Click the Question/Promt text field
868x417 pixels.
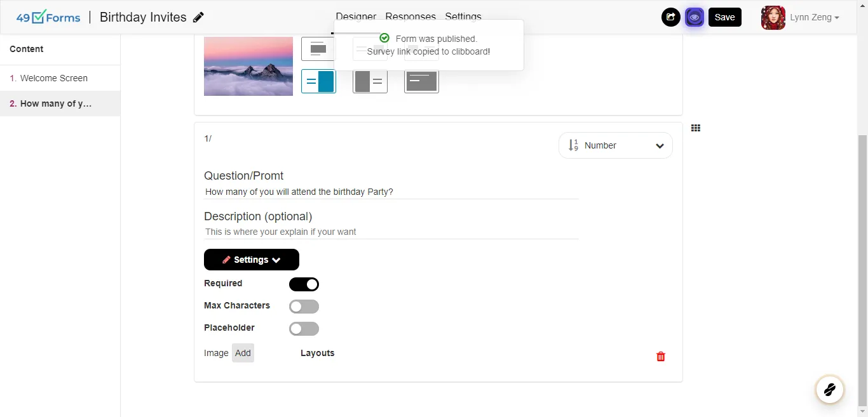391,192
